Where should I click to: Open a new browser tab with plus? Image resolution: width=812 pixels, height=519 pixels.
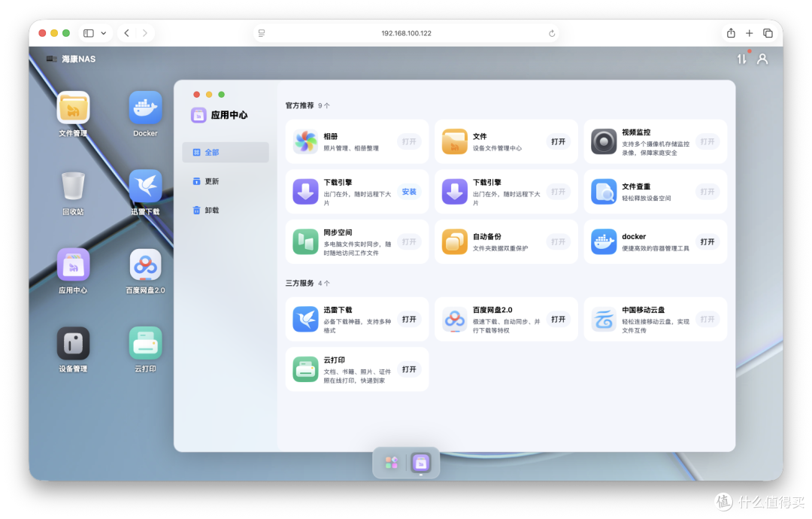750,33
